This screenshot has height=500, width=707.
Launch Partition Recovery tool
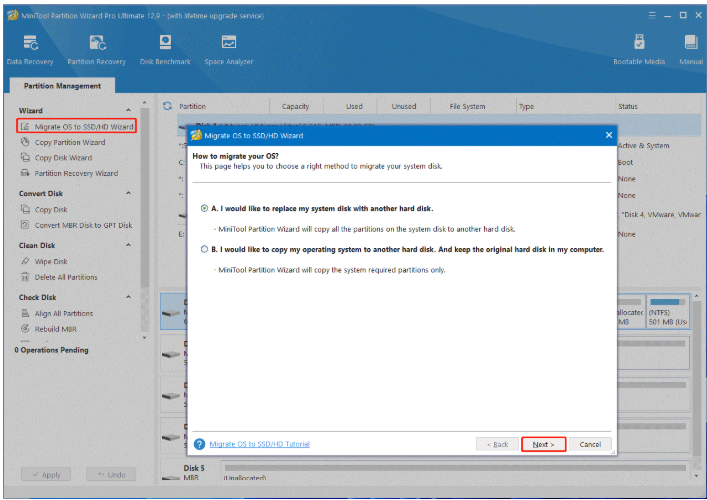click(x=96, y=50)
